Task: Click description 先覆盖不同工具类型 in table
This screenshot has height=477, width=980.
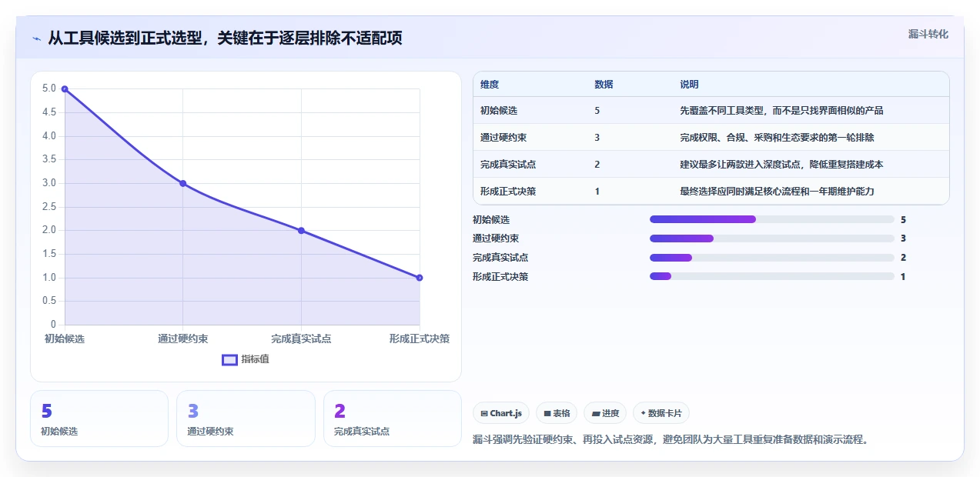Action: [x=781, y=111]
